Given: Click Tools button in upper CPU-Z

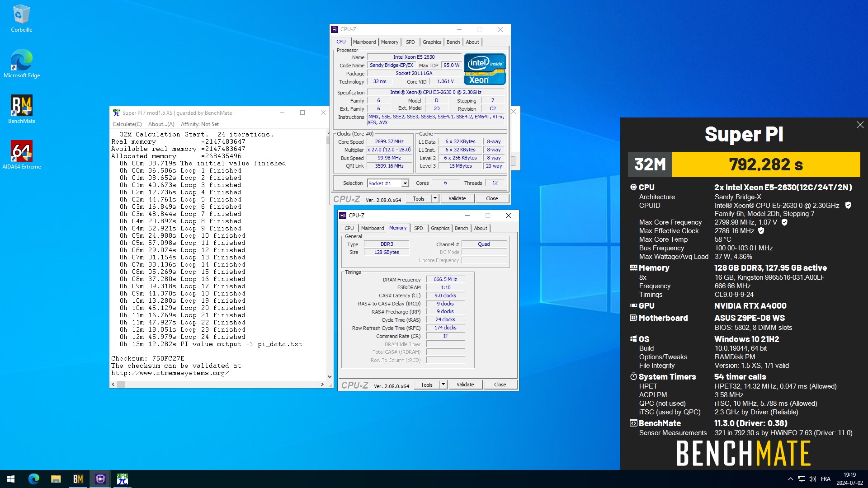Looking at the screenshot, I should (419, 198).
